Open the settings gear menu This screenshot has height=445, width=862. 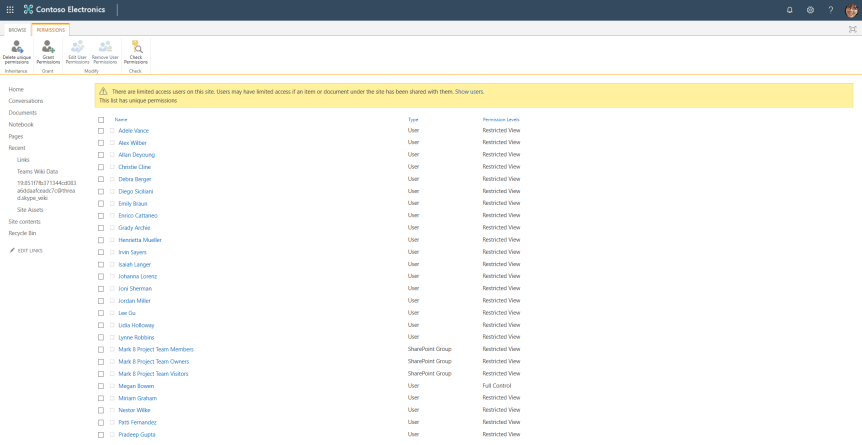pos(810,10)
